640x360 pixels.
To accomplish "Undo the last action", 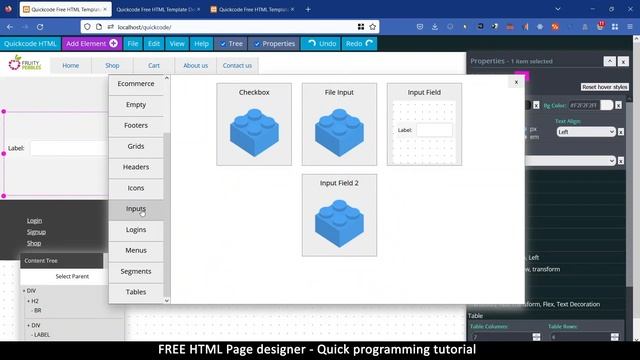I will coord(322,44).
